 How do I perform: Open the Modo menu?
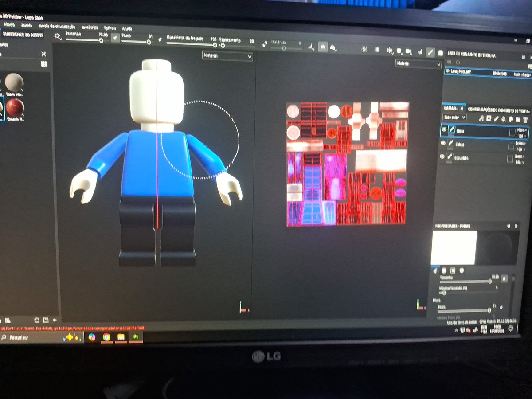click(x=9, y=24)
